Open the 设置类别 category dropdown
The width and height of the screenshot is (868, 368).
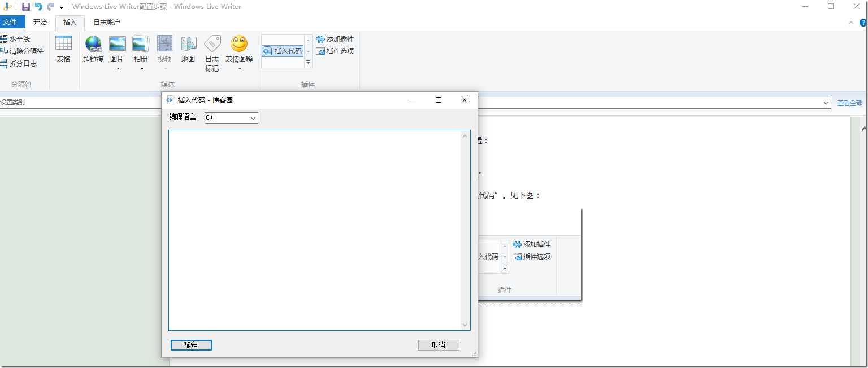coord(826,103)
